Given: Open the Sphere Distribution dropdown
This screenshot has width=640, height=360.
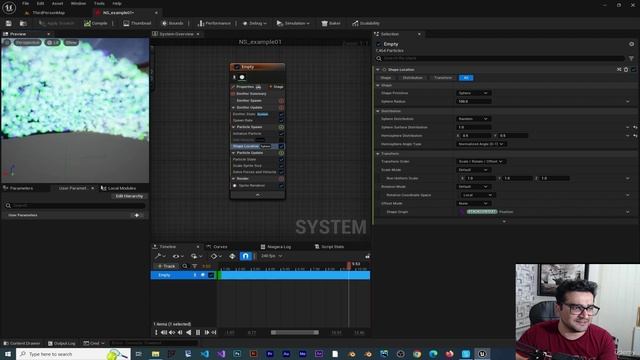Looking at the screenshot, I should coord(473,119).
